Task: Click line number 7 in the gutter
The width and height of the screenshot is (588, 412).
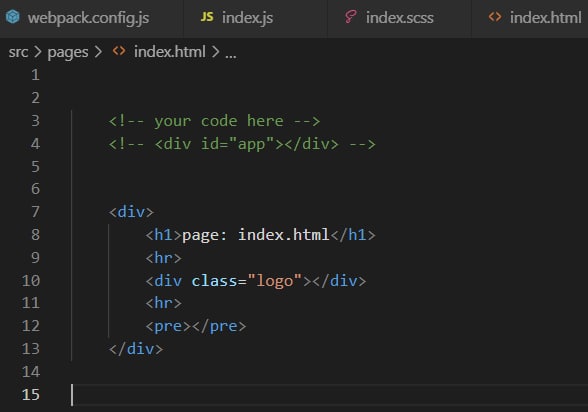Action: [x=35, y=212]
